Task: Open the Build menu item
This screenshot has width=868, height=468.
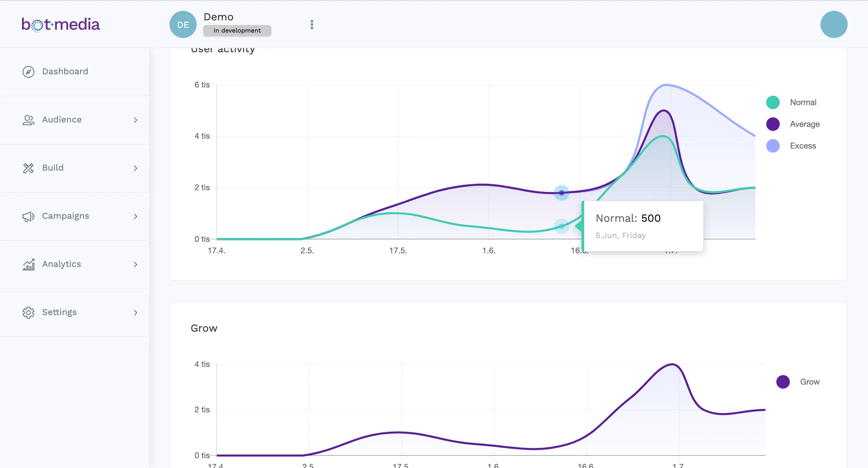Action: coord(75,168)
